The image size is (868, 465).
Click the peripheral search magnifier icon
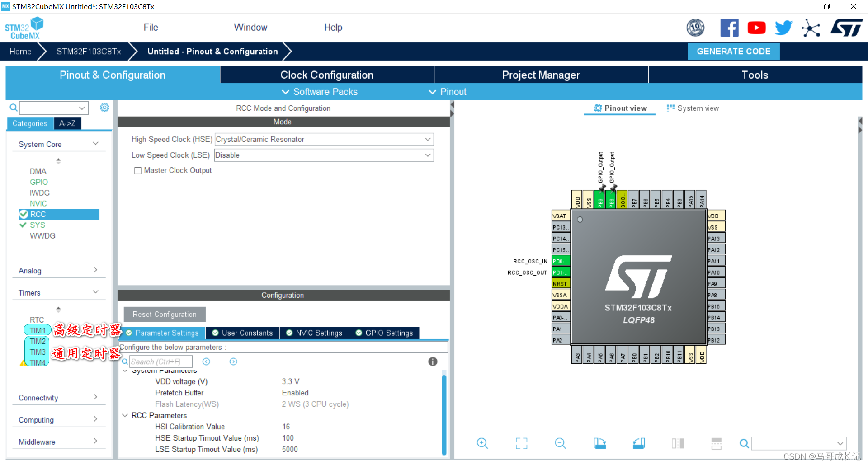pyautogui.click(x=14, y=108)
